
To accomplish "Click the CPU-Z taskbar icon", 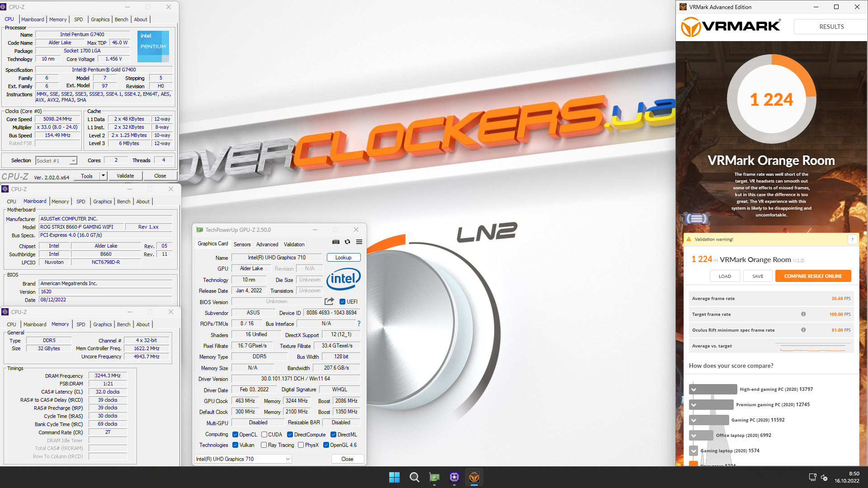I will click(454, 477).
